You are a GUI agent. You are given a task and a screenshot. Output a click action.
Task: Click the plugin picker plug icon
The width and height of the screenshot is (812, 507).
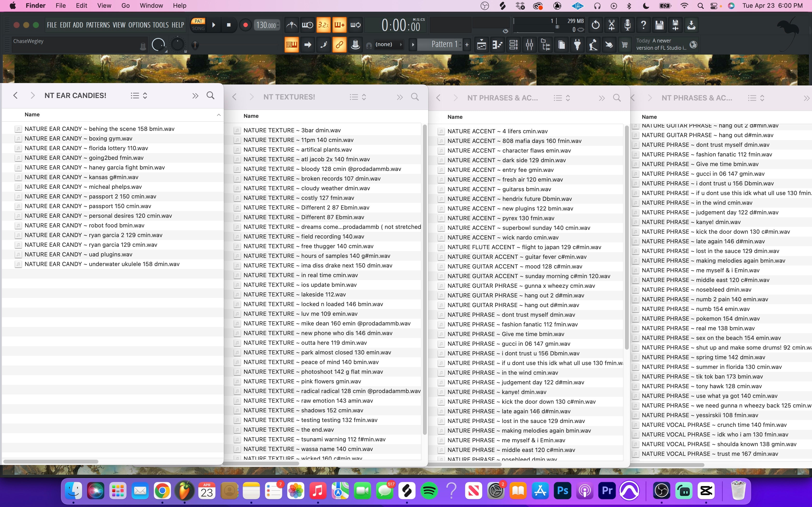pyautogui.click(x=577, y=45)
